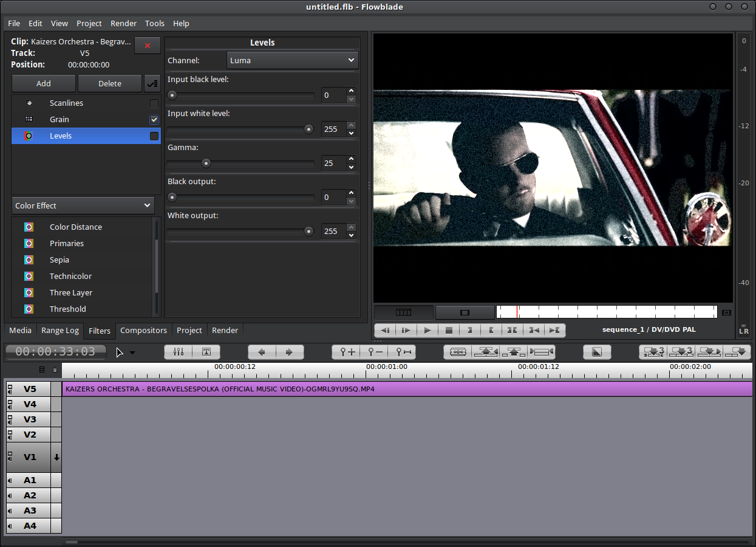Toggle mute on track V5

pyautogui.click(x=10, y=389)
